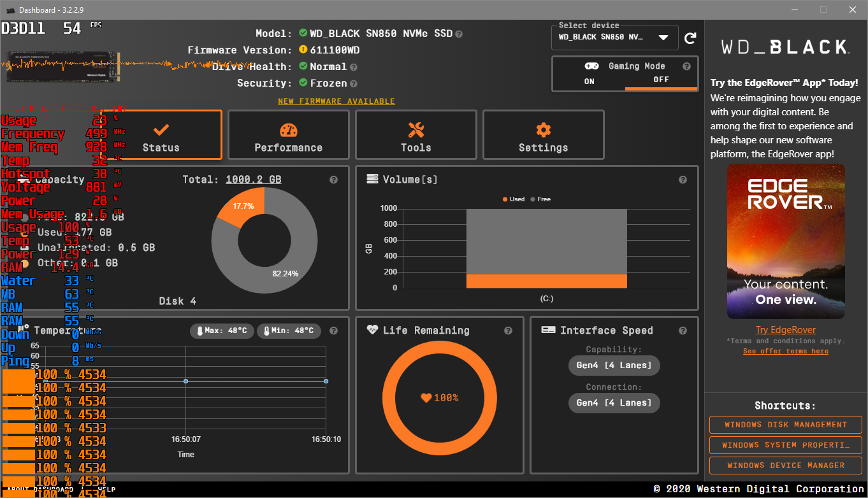Click the EdgeRover advertisement image

[786, 241]
